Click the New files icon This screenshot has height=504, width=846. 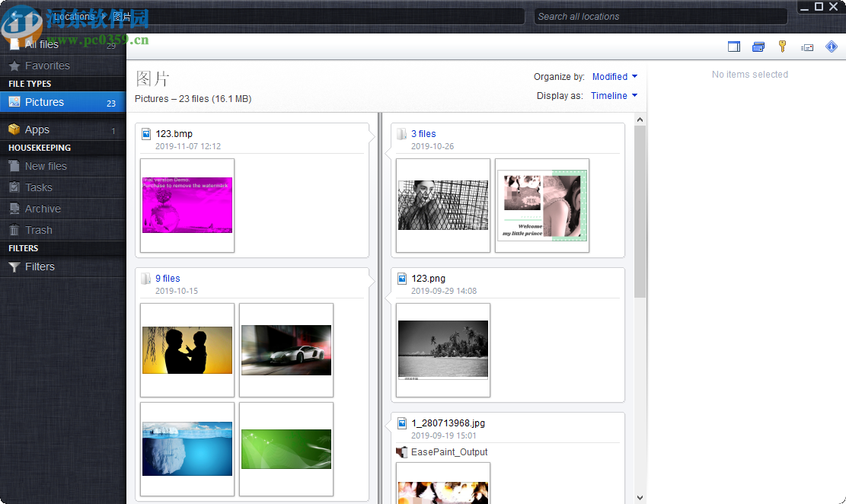click(14, 166)
